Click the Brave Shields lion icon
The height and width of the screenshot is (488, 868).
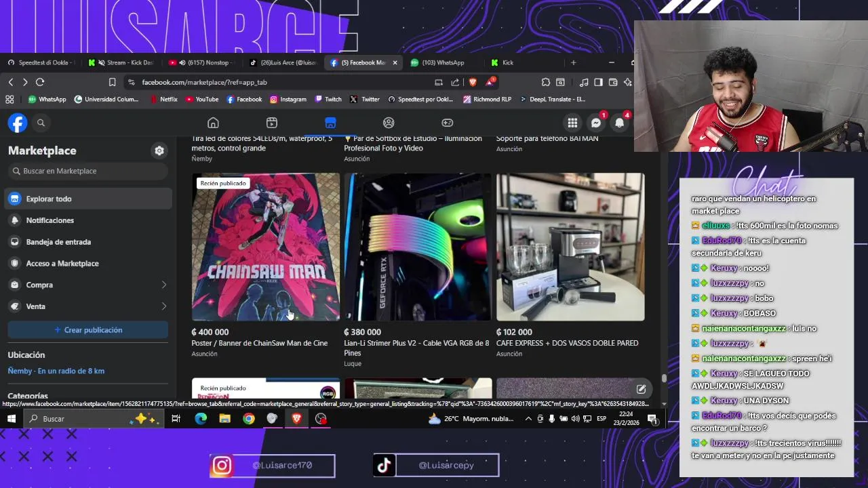tap(473, 82)
